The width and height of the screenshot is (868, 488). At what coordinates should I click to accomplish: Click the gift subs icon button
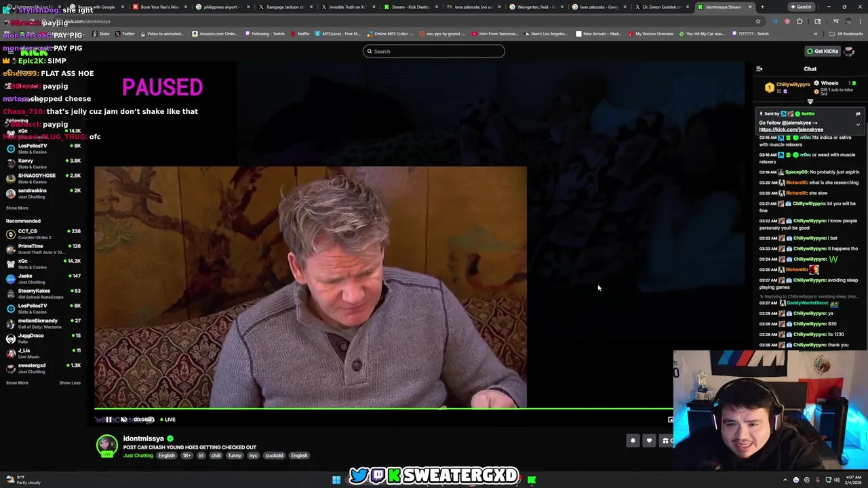pos(665,441)
